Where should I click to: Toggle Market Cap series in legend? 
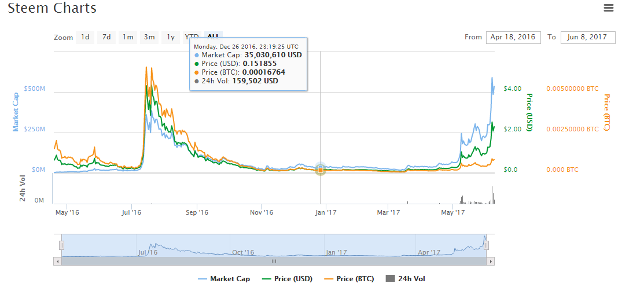point(224,279)
